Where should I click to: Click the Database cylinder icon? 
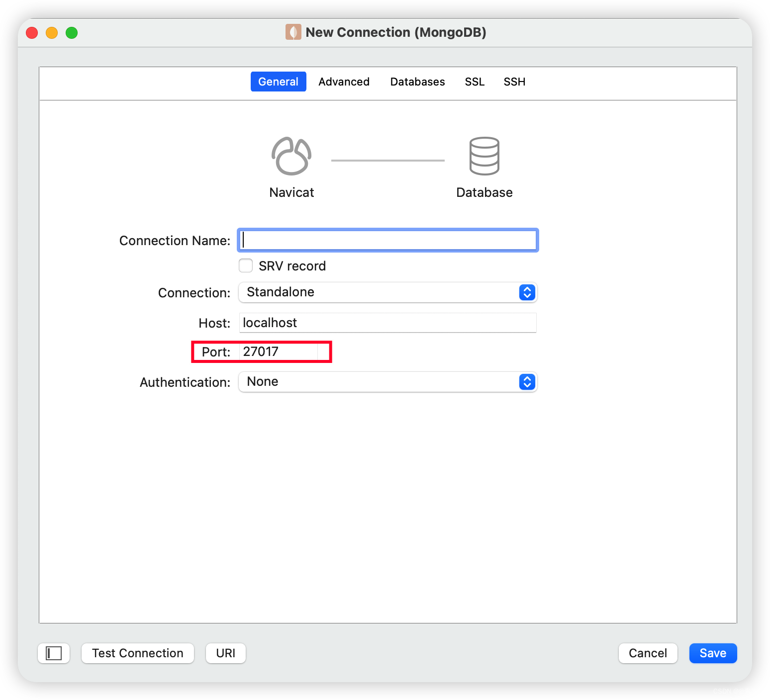point(484,156)
